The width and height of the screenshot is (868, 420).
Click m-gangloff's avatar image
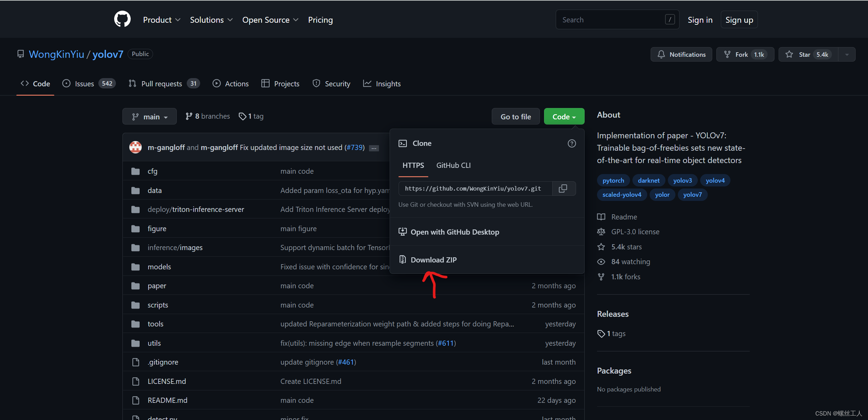[x=135, y=147]
